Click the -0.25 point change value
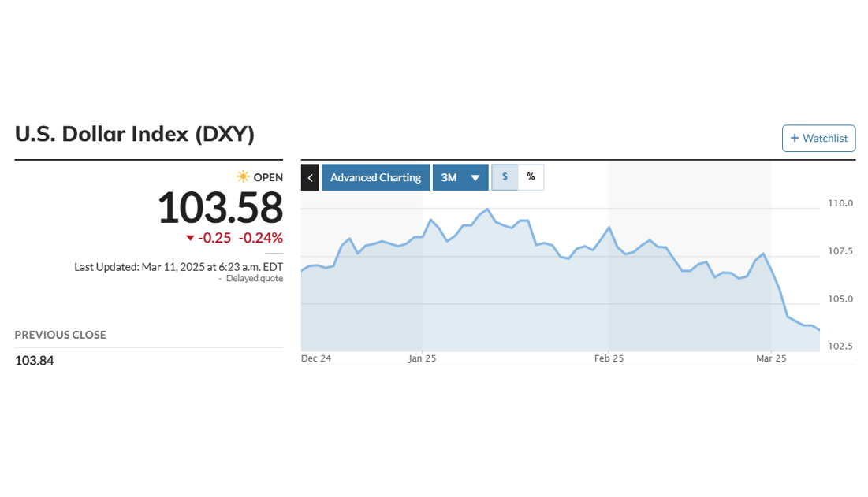Viewport: 868px width, 497px height. 214,238
